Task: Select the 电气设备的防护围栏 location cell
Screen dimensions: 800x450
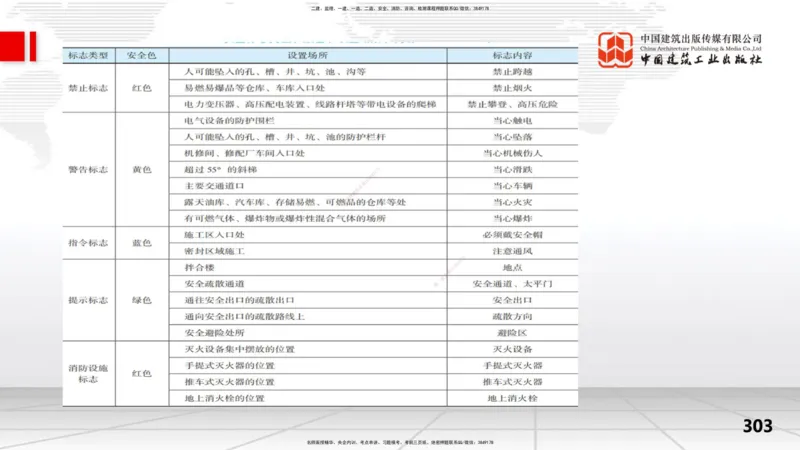Action: click(x=308, y=120)
